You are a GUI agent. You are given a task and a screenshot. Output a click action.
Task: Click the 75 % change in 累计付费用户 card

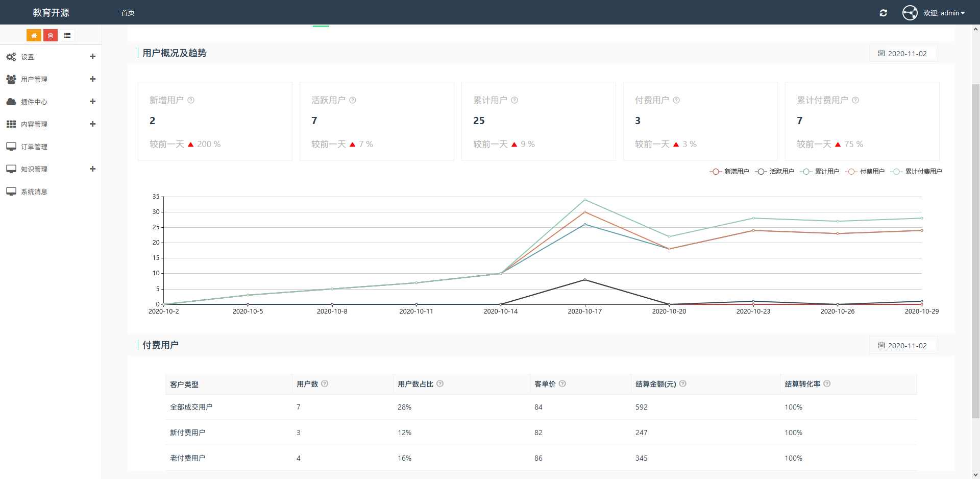click(853, 144)
